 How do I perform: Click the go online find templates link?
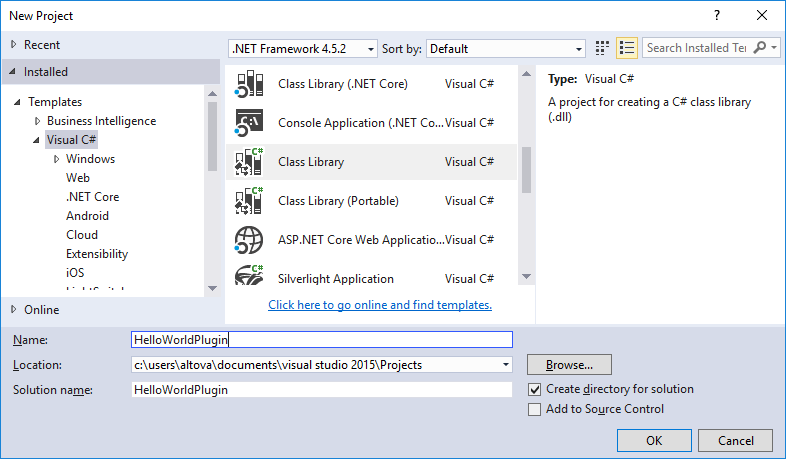[380, 305]
